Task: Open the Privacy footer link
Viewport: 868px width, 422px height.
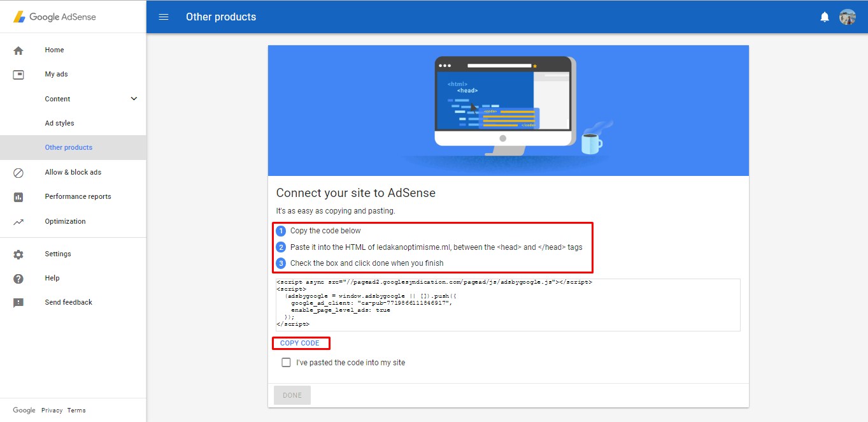Action: [x=52, y=411]
